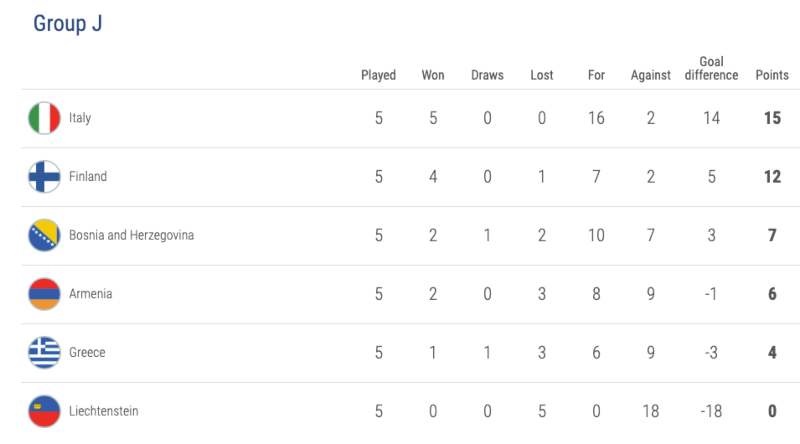
Task: Open the Italy team link
Action: (x=80, y=118)
